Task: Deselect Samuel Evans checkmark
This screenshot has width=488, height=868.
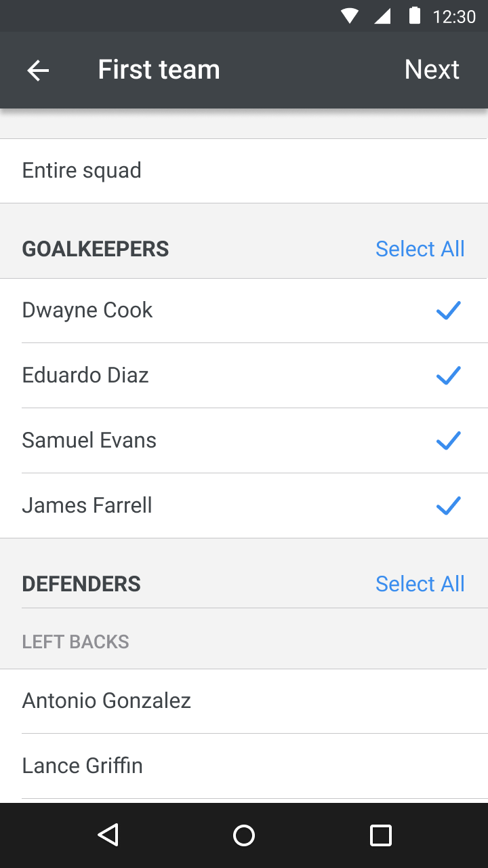Action: pyautogui.click(x=448, y=441)
